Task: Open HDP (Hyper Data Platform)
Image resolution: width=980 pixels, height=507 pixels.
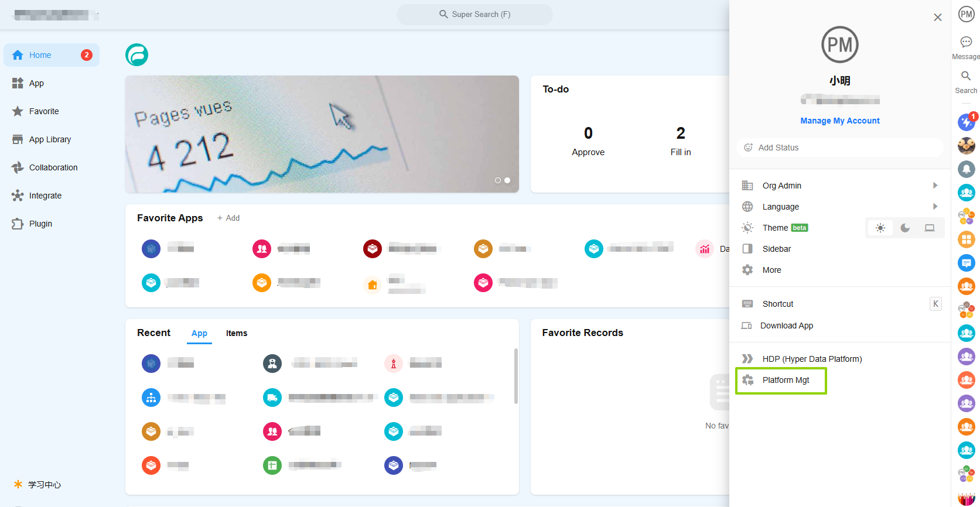Action: (811, 359)
